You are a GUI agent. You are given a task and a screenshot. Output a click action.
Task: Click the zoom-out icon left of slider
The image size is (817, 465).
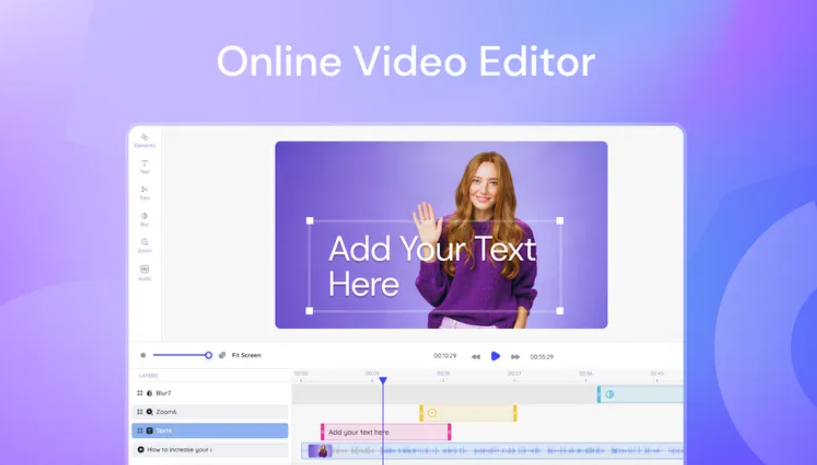coord(143,355)
